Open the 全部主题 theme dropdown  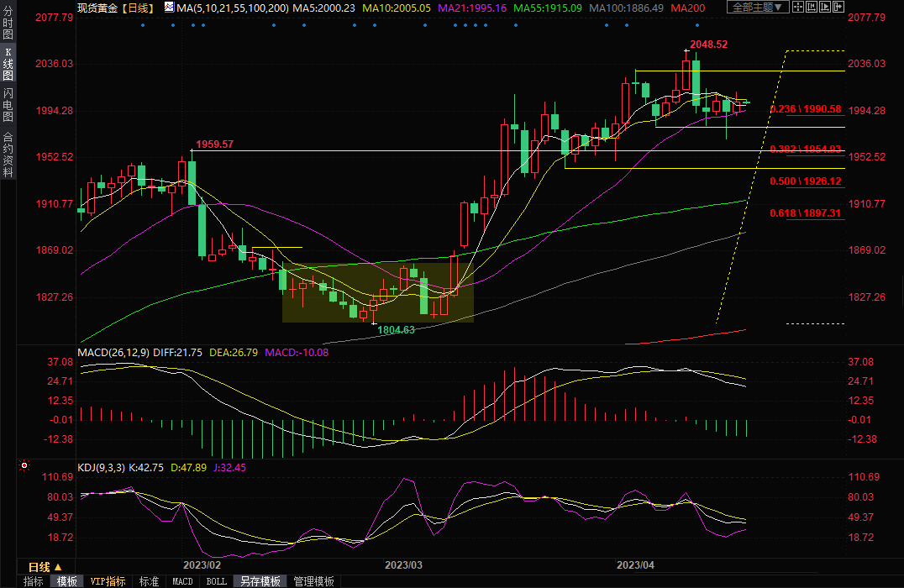click(757, 8)
